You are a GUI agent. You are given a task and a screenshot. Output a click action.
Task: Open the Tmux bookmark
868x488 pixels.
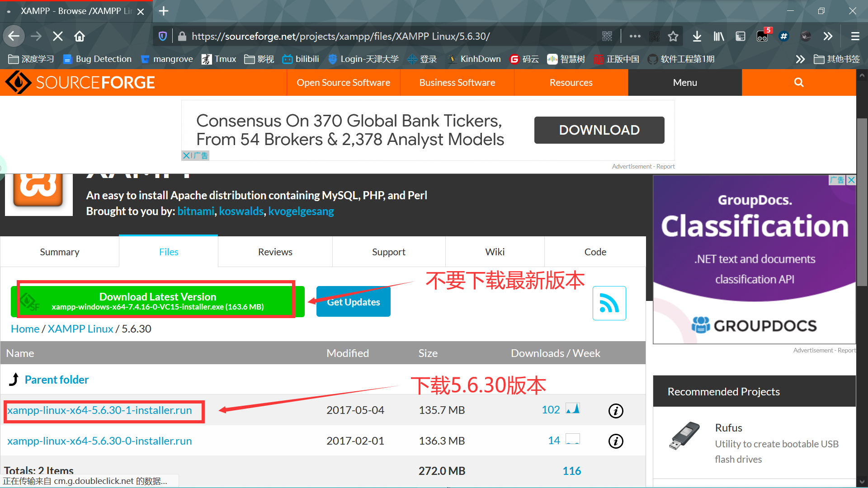pos(219,59)
